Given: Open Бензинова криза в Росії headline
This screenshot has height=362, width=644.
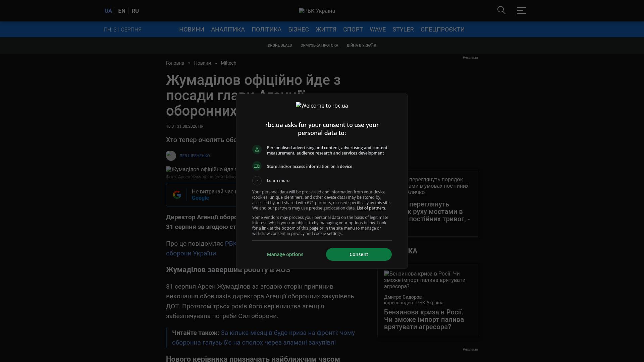Looking at the screenshot, I should [x=424, y=319].
